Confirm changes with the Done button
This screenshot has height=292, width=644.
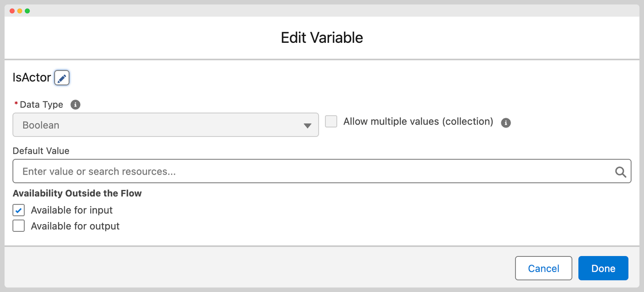(x=603, y=268)
